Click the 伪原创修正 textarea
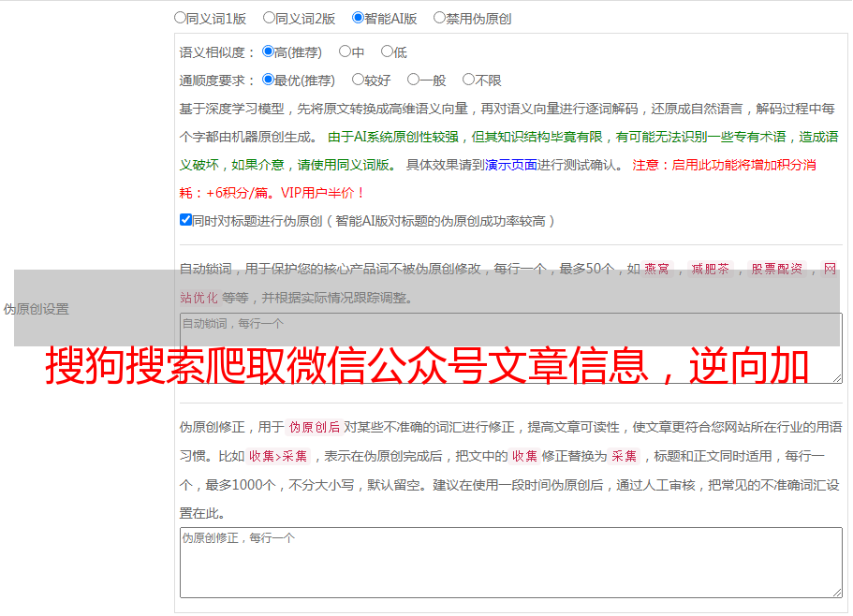 511,563
